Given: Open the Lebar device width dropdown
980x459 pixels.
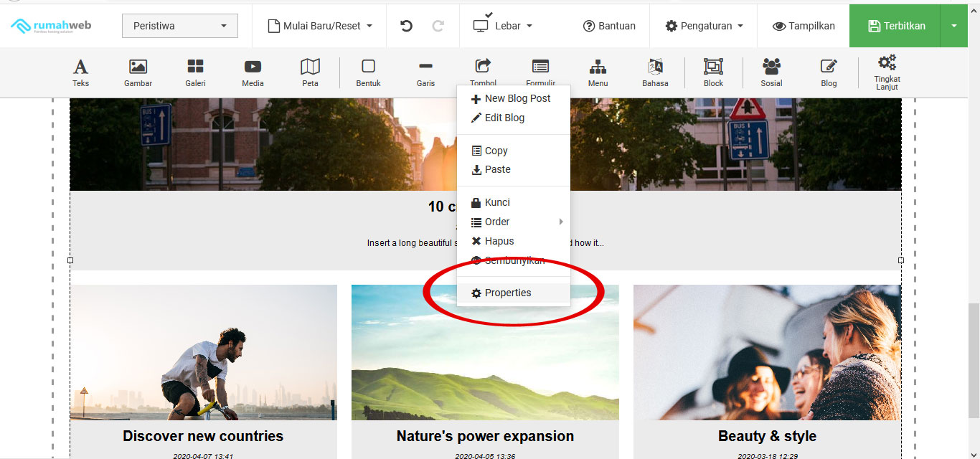Looking at the screenshot, I should (503, 26).
